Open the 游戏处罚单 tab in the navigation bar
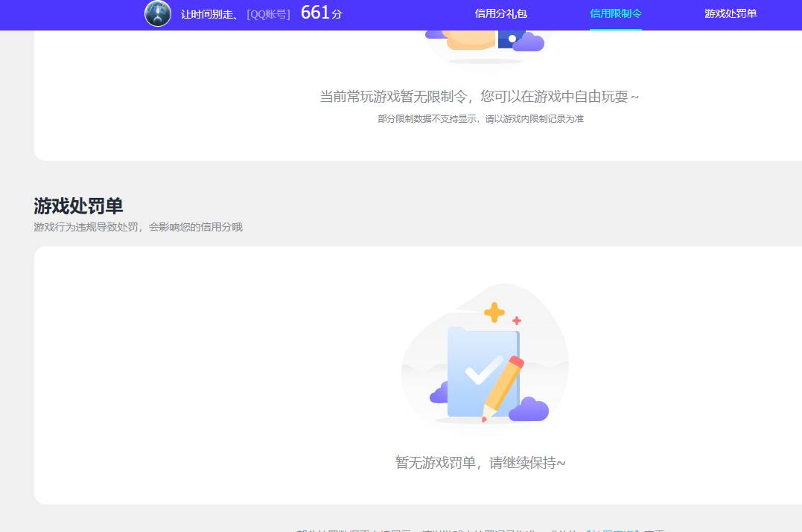Viewport: 802px width, 532px height. click(x=731, y=13)
